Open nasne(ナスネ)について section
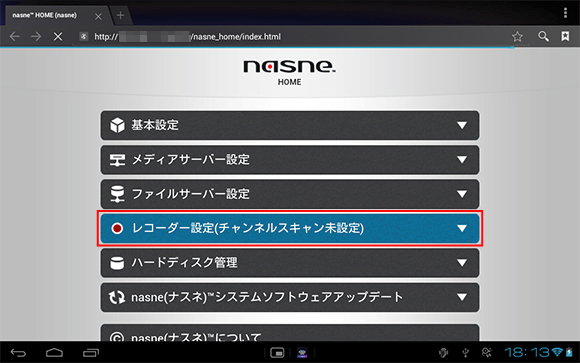Image resolution: width=580 pixels, height=363 pixels. pyautogui.click(x=290, y=333)
